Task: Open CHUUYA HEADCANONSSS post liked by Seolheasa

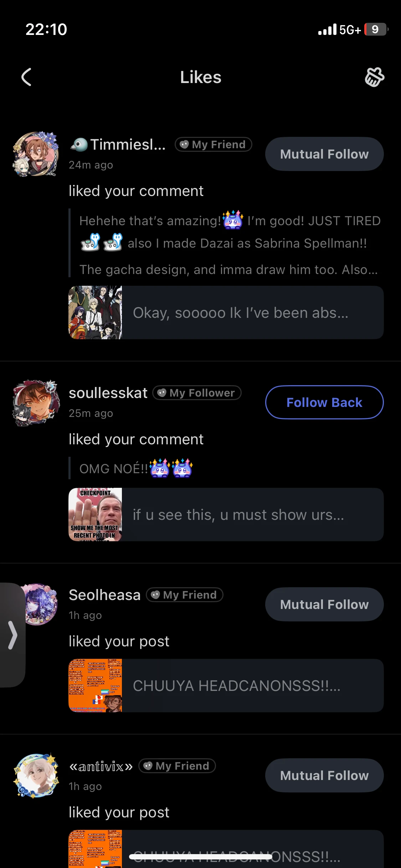Action: (226, 686)
